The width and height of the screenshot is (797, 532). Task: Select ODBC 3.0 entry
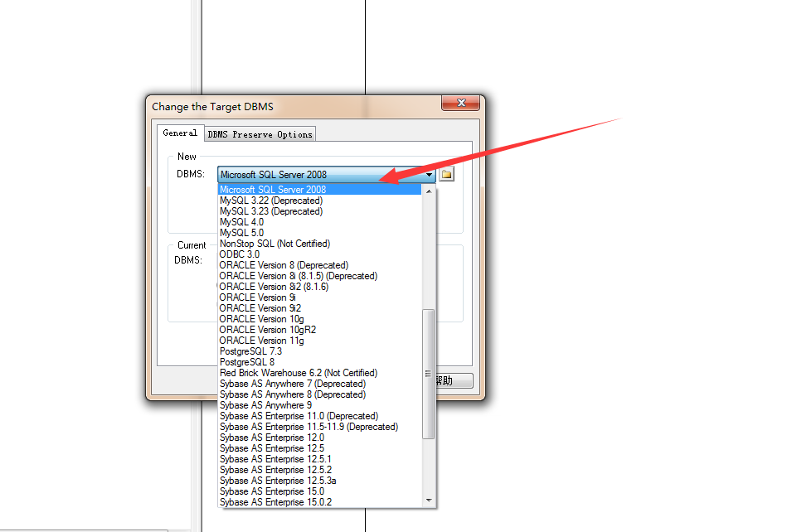(320, 254)
